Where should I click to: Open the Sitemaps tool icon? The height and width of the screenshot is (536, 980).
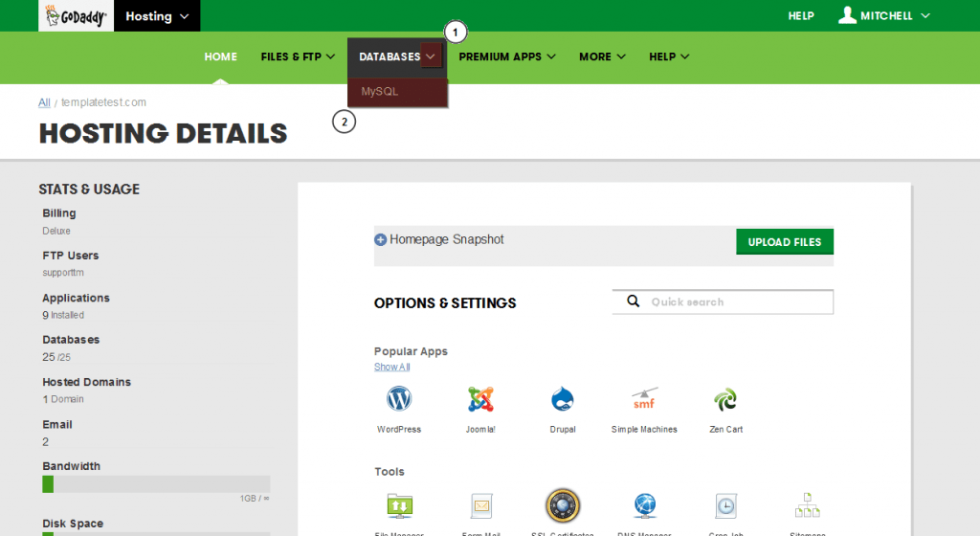(x=808, y=506)
